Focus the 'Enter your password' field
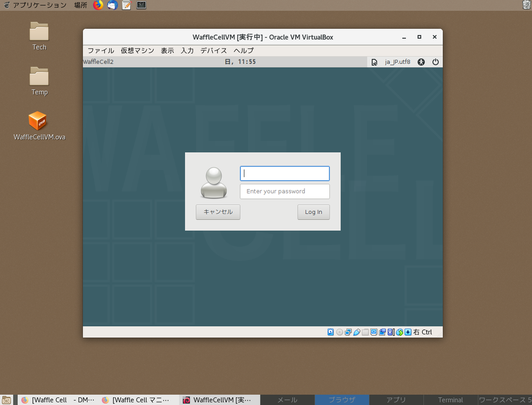 285,191
